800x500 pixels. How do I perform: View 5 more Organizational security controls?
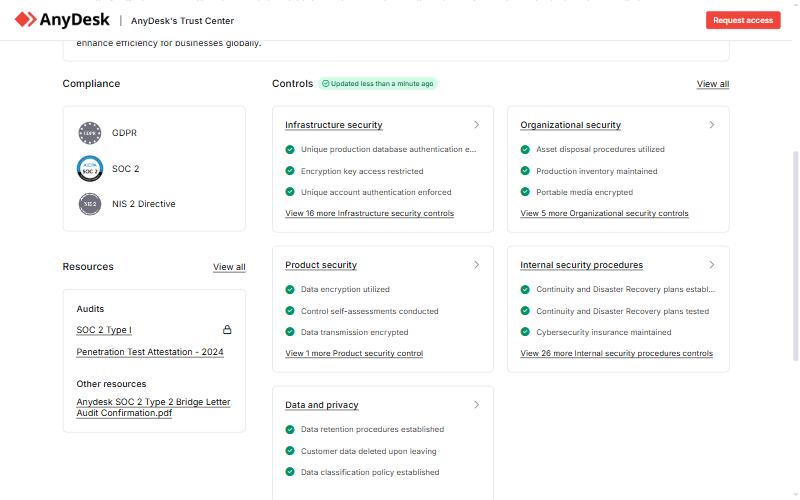[x=604, y=213]
